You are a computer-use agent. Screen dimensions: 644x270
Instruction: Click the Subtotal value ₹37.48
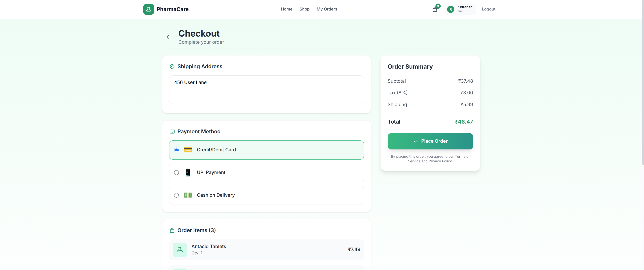pos(465,81)
